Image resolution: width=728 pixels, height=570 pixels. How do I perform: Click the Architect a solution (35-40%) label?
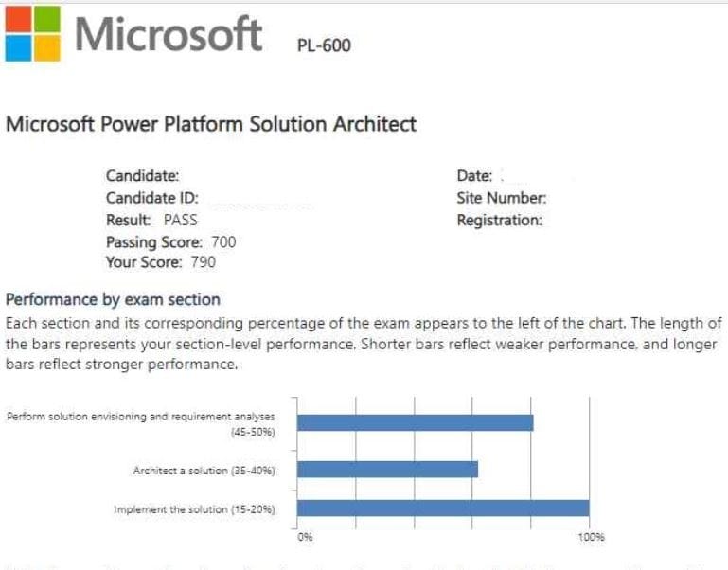click(204, 470)
